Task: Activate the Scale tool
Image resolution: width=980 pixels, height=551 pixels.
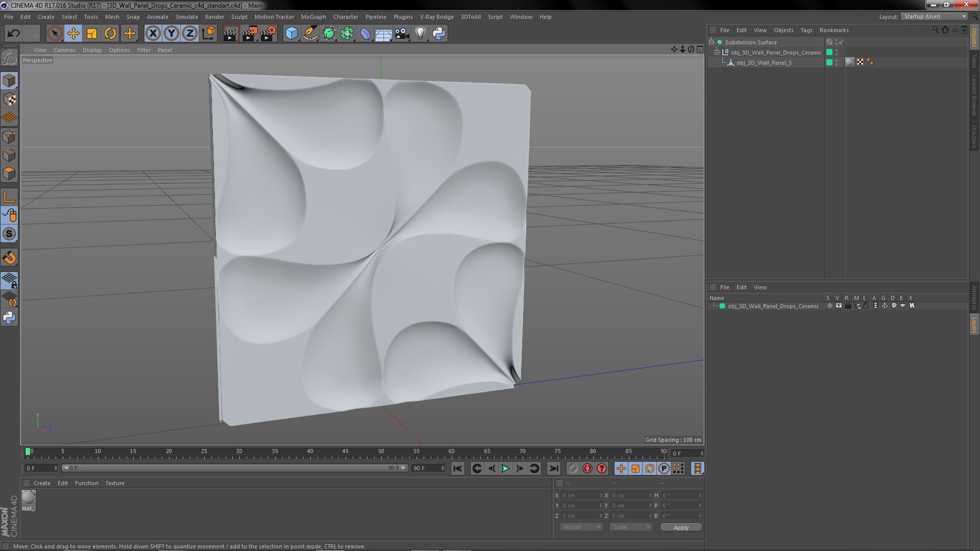Action: pos(92,34)
